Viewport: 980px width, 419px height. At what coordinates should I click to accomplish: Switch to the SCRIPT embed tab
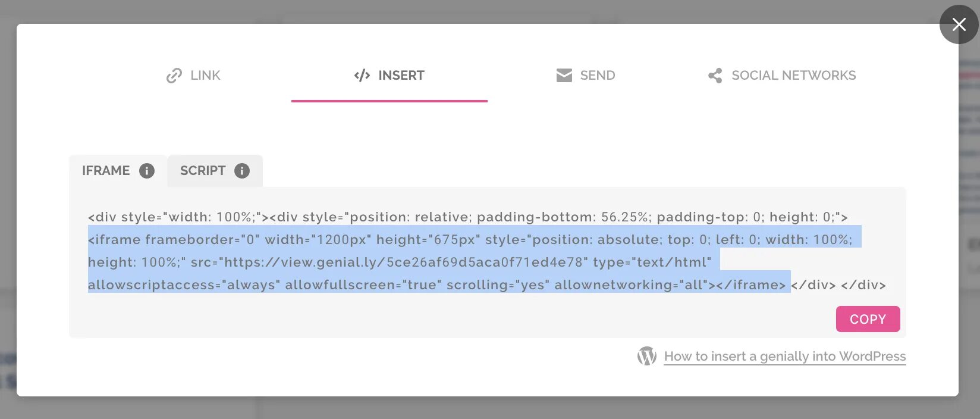click(203, 171)
